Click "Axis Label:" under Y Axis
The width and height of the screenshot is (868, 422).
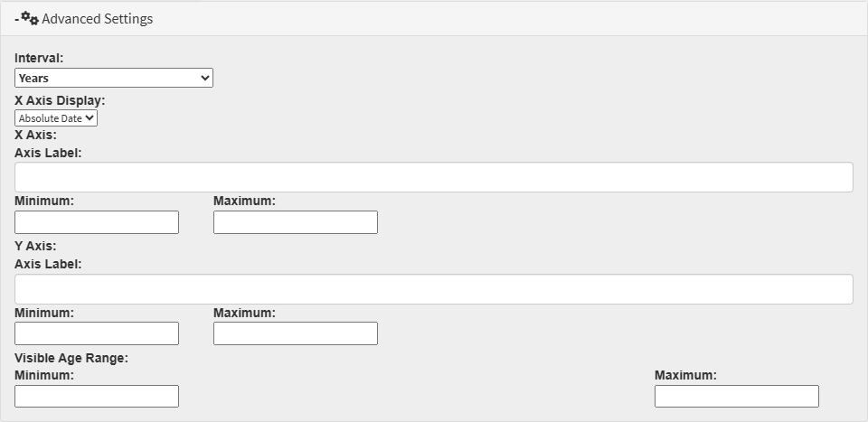click(48, 264)
